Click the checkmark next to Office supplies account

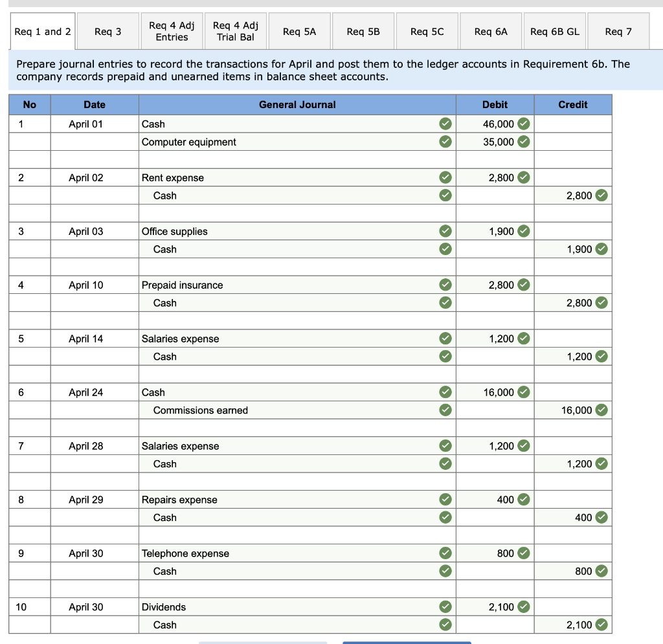click(445, 231)
